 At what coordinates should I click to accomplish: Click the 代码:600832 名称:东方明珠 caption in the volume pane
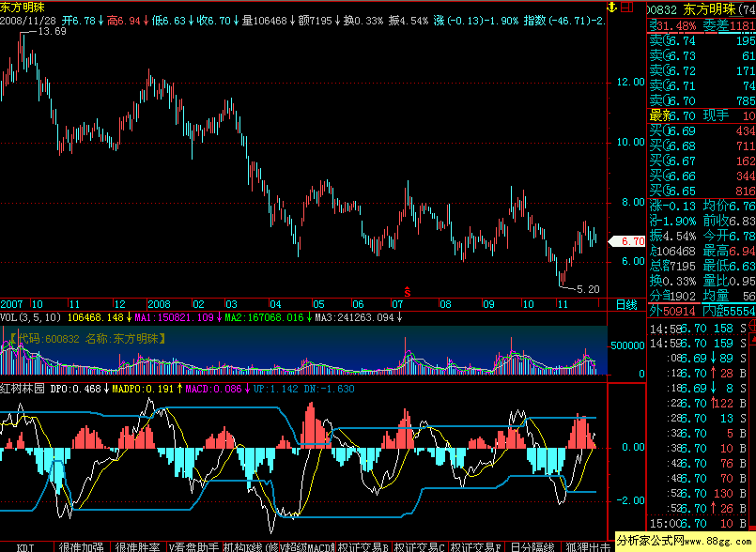[87, 339]
